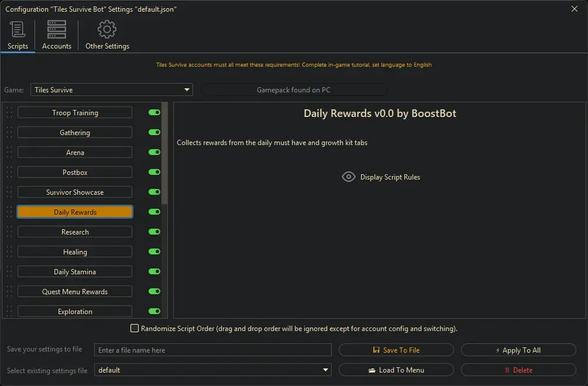This screenshot has width=588, height=386.
Task: Click drag handle beside Troop Training
Action: pos(9,113)
